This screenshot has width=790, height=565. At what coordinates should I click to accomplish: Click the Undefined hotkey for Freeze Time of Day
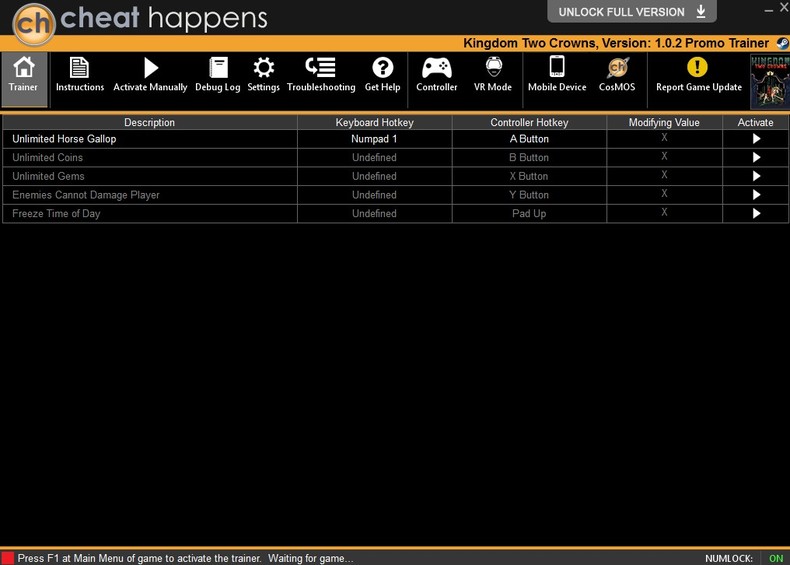[x=374, y=214]
